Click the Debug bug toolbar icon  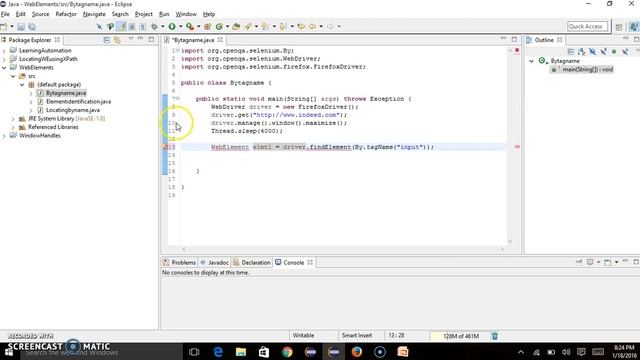coord(154,27)
